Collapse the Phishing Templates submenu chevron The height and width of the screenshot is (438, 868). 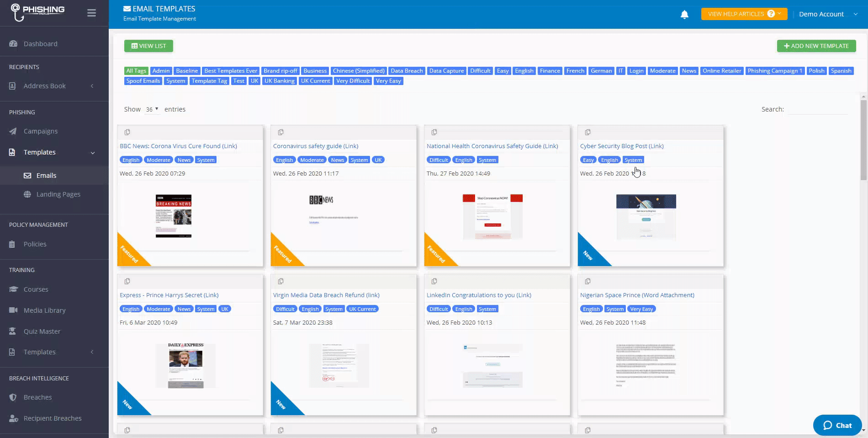[93, 153]
